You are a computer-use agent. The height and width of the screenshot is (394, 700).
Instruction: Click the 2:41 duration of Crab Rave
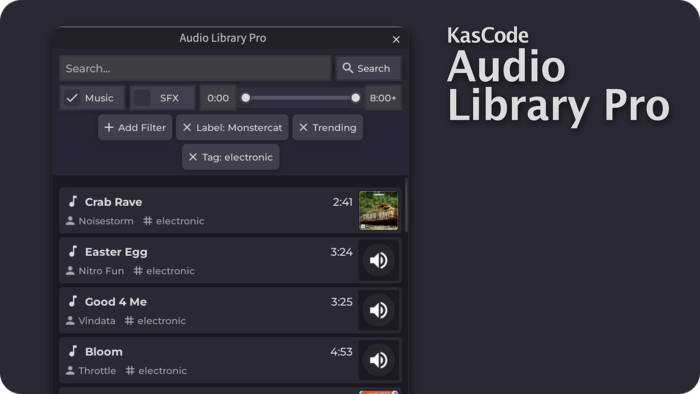(342, 202)
